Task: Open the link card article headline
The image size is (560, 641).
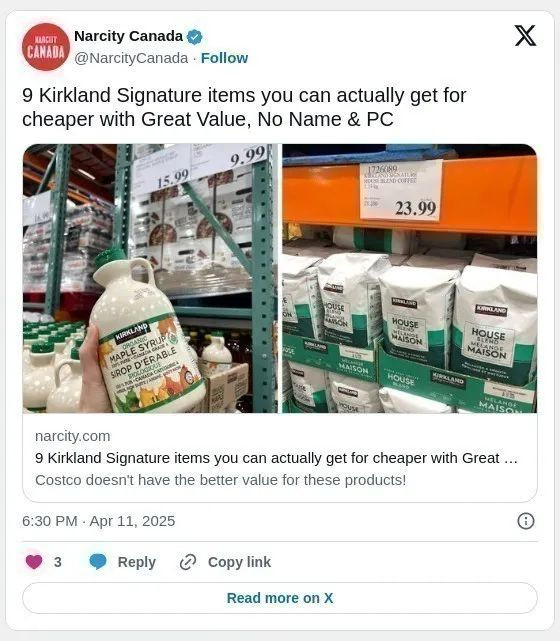Action: tap(276, 458)
